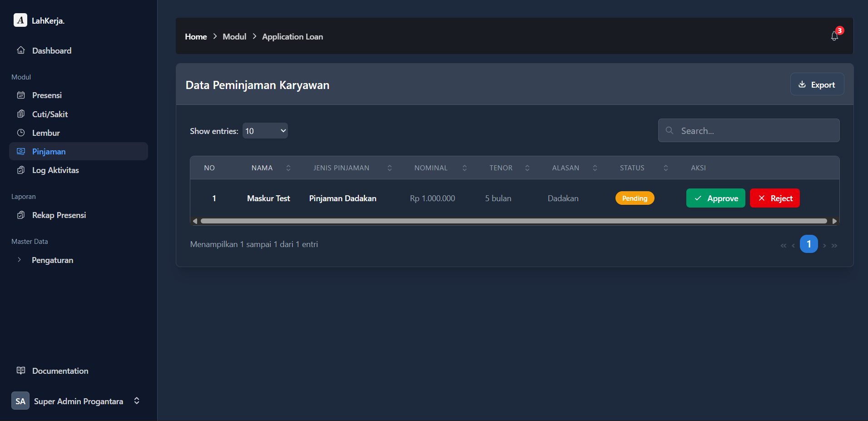Click the Search field above the table
Screen dimensions: 868x421
[749, 130]
